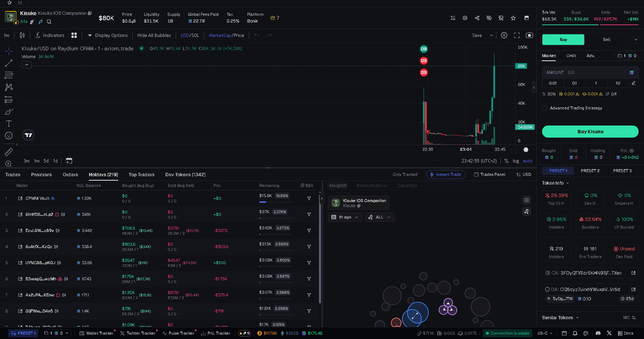Open the emoji sticker tool
644x339 pixels.
pyautogui.click(x=9, y=136)
